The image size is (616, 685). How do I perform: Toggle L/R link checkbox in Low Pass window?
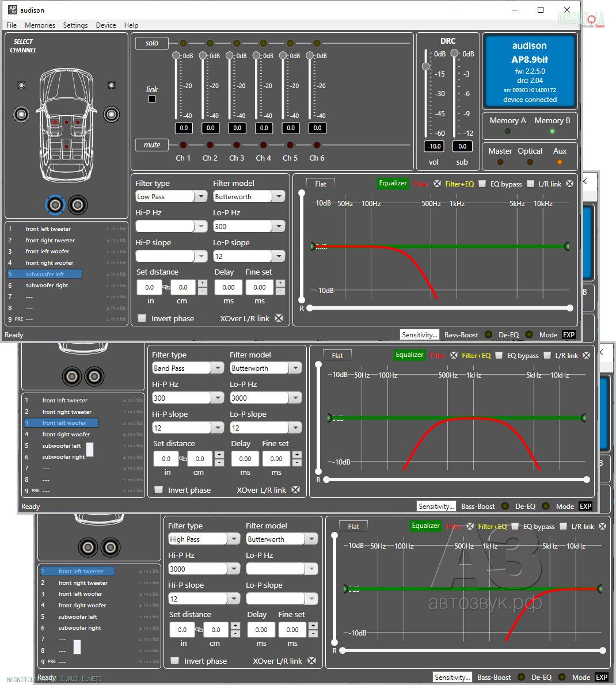(570, 184)
